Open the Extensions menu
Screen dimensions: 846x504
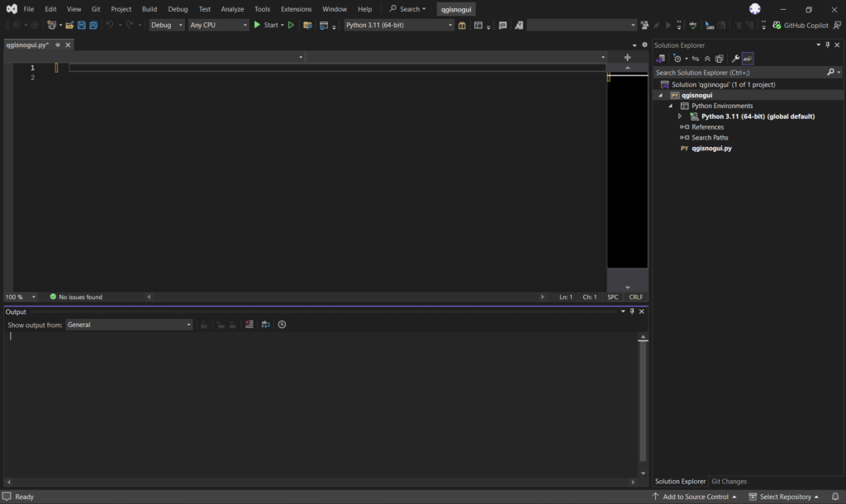(296, 9)
